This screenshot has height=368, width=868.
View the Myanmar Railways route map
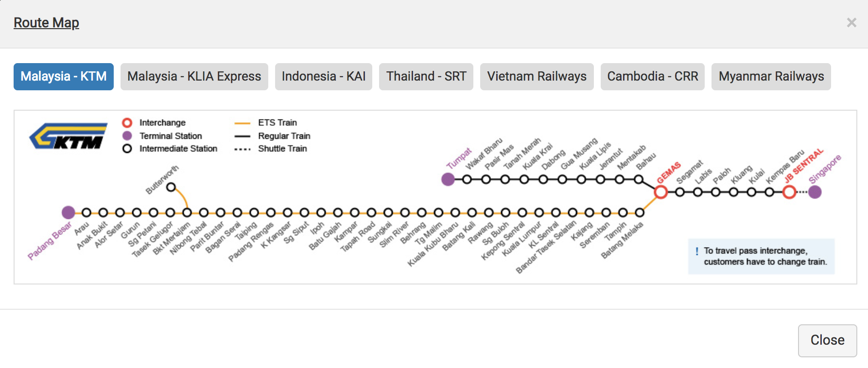click(x=771, y=77)
